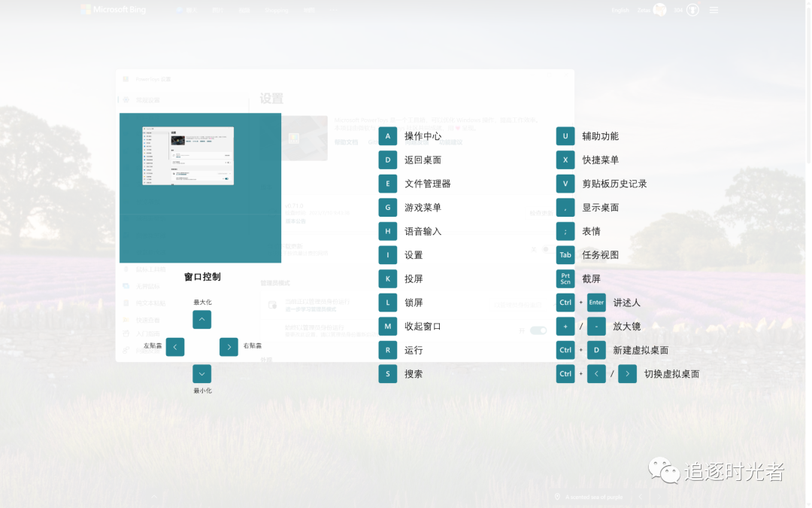Select the 右贴靠 right-arrow icon
This screenshot has height=508, width=812.
click(229, 347)
